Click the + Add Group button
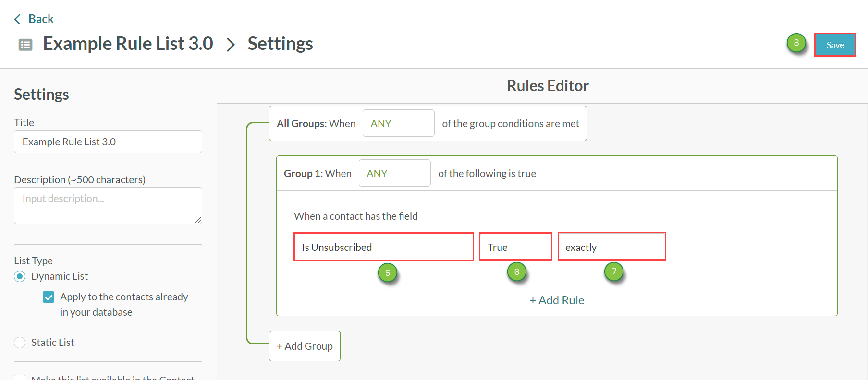Viewport: 868px width, 380px height. pyautogui.click(x=305, y=346)
